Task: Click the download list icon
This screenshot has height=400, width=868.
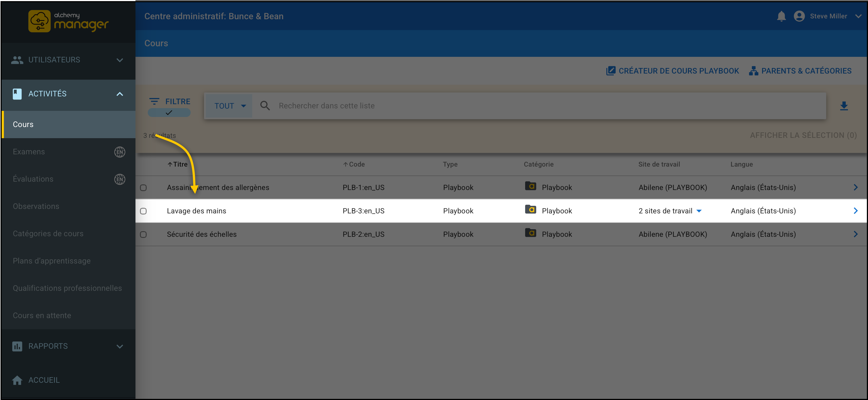Action: click(x=844, y=106)
